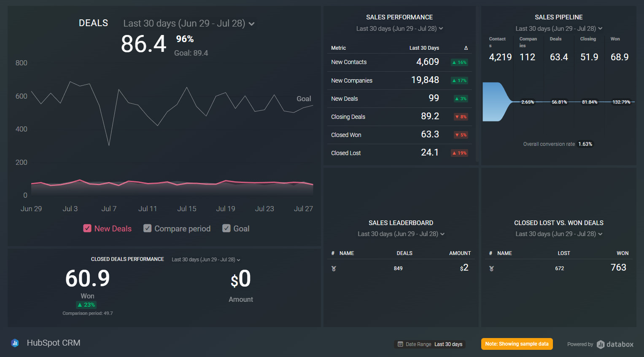644x357 pixels.
Task: Click the medal icon in Sales Leaderboard
Action: 334,268
